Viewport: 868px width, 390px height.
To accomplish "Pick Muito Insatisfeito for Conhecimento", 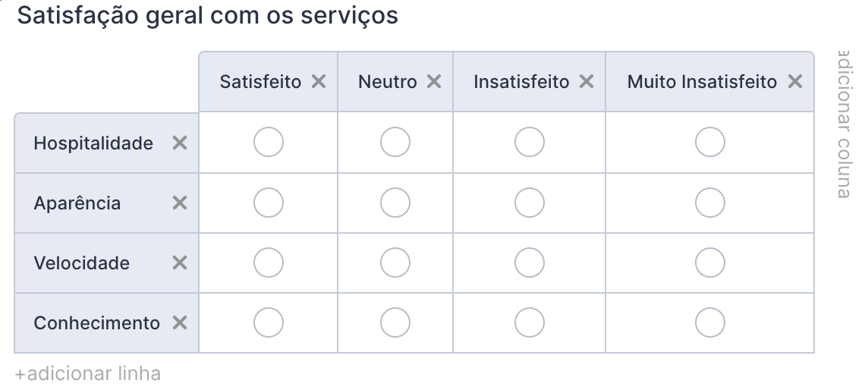I will coord(710,322).
